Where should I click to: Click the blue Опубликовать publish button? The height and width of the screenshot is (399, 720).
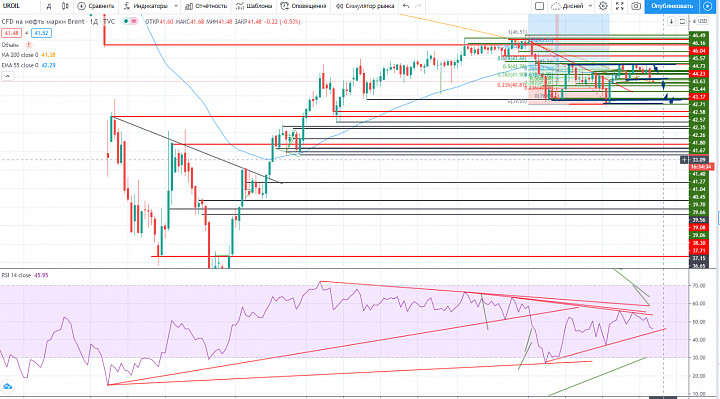pyautogui.click(x=672, y=6)
